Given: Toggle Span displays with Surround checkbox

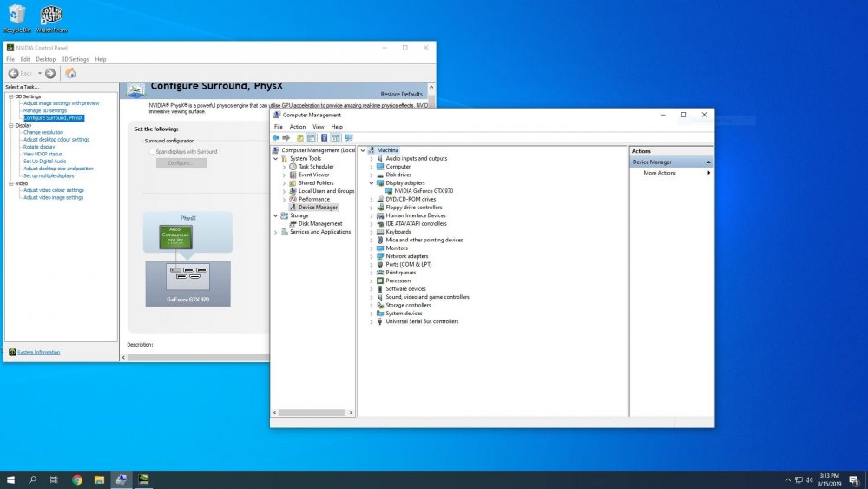Looking at the screenshot, I should click(x=152, y=152).
